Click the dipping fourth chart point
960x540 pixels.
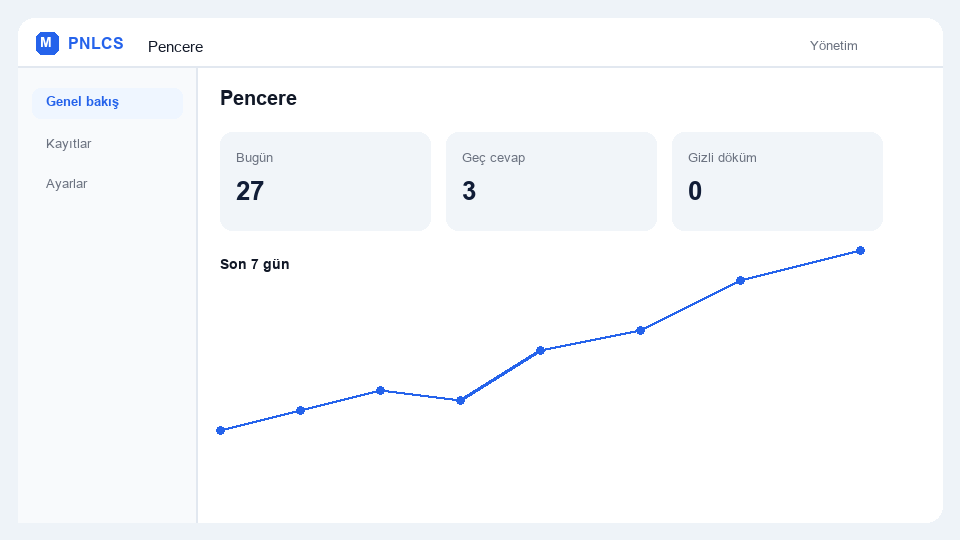pos(460,400)
